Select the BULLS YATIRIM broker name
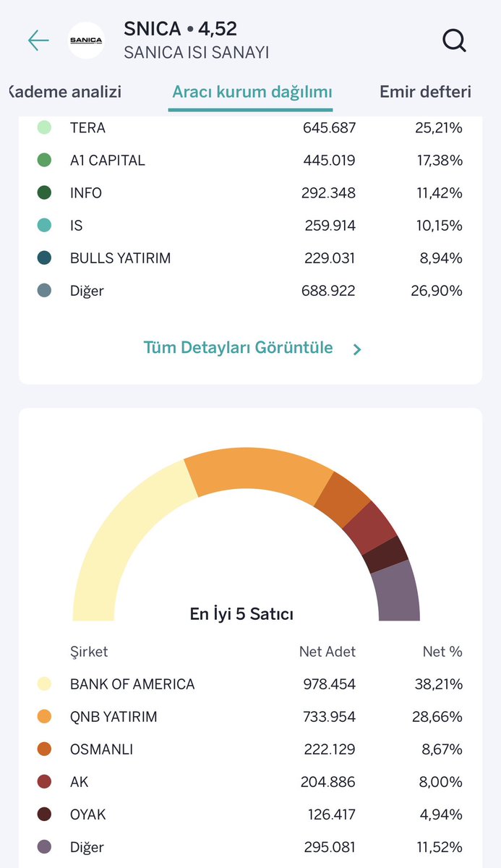501x868 pixels. click(121, 258)
